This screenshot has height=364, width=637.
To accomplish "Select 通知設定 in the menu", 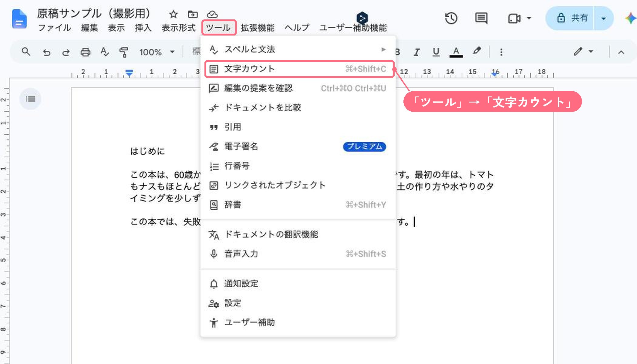I will (x=298, y=283).
